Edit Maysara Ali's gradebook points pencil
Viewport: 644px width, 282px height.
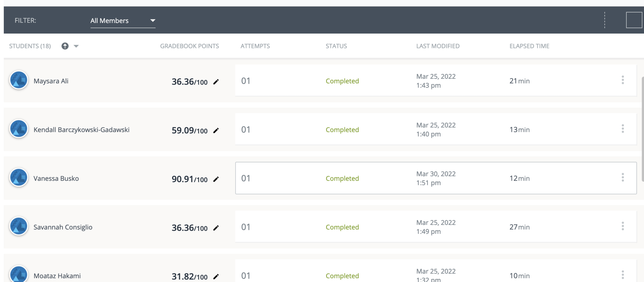click(216, 82)
